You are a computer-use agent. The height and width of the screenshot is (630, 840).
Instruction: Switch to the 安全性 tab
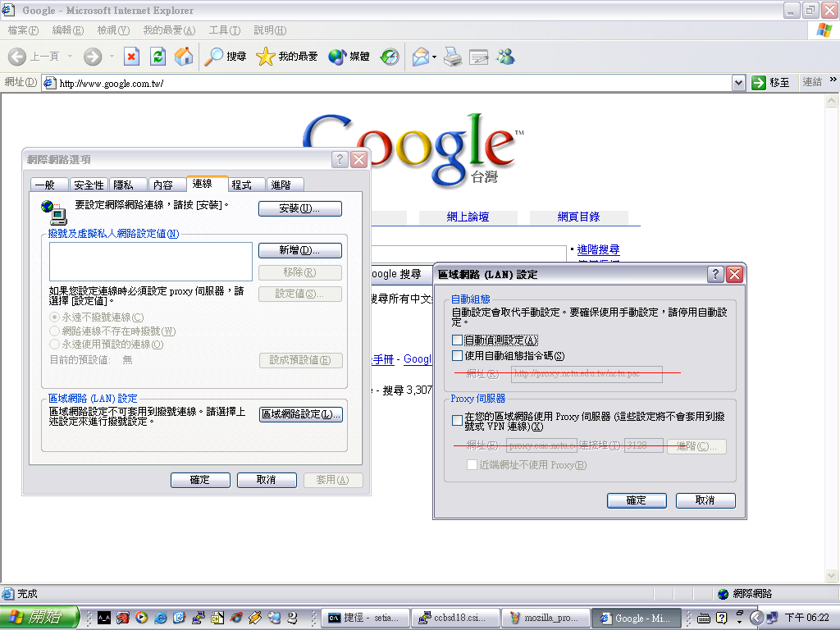[x=88, y=185]
